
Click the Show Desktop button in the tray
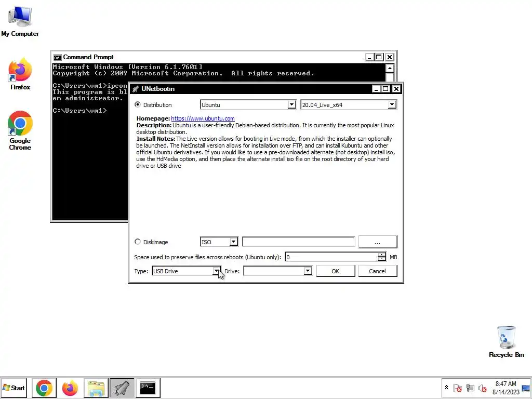[526, 388]
